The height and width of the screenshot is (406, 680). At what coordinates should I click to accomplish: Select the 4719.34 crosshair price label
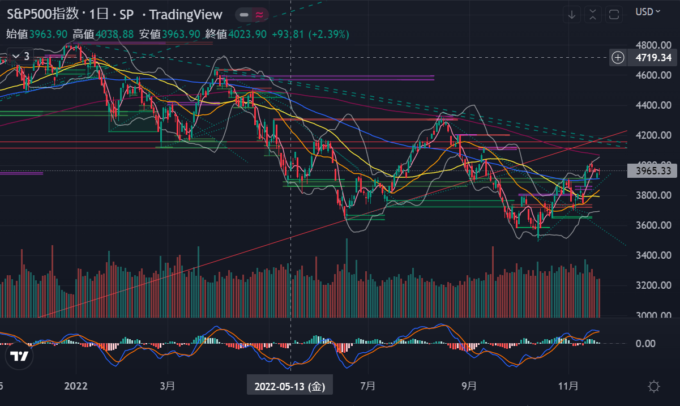tap(654, 58)
